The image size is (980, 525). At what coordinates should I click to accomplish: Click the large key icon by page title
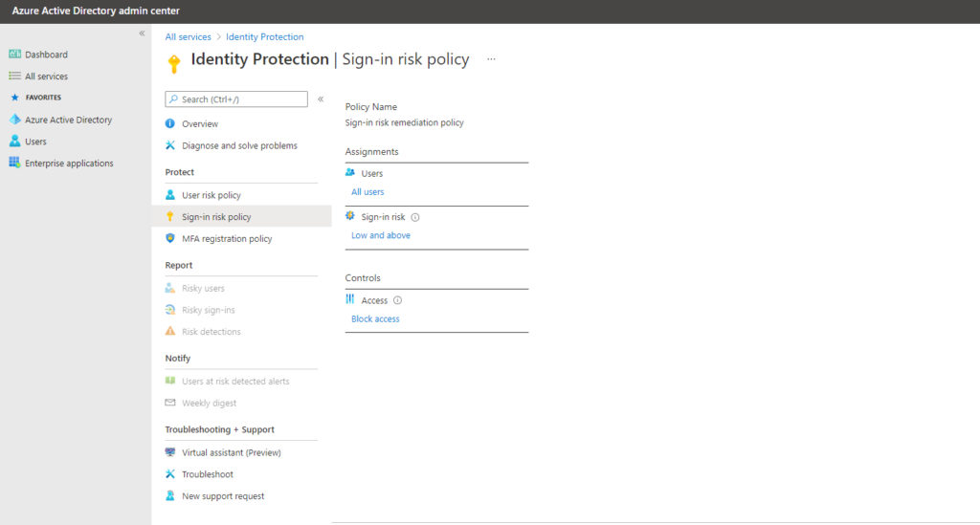click(174, 63)
